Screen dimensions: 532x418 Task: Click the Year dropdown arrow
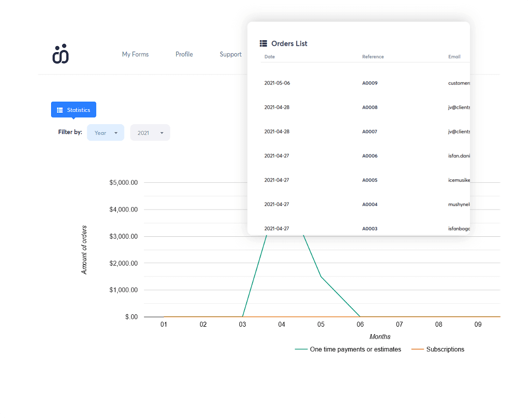116,133
